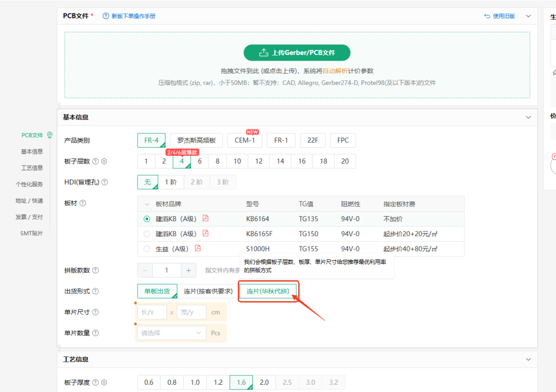Viewport: 556px width, 392px height.
Task: Go to 工艺信息 in the side navigation
Action: 32,168
